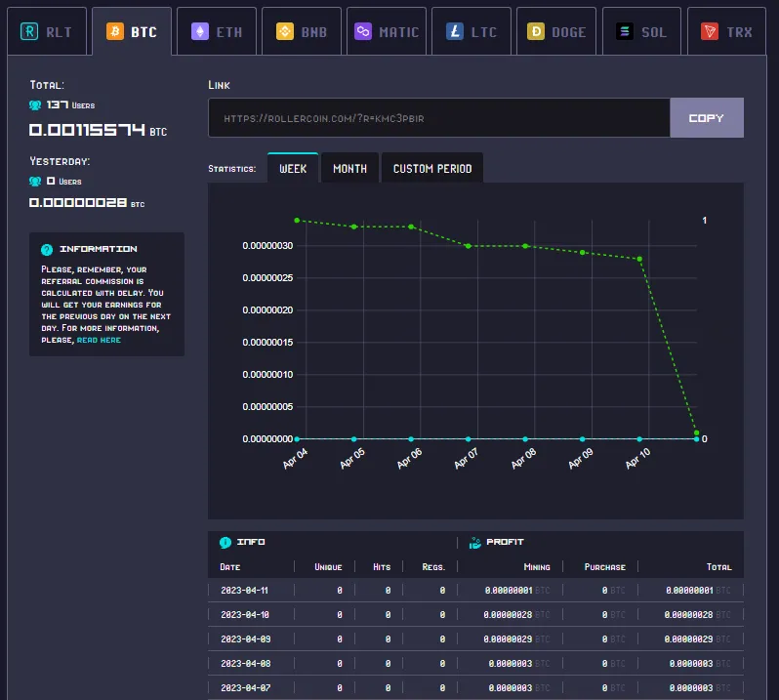The height and width of the screenshot is (700, 779).
Task: Click the Apr 04 green data point
Action: 297,220
